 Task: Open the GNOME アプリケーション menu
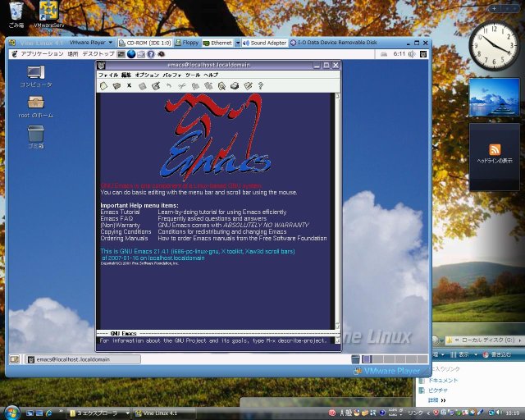tap(41, 53)
